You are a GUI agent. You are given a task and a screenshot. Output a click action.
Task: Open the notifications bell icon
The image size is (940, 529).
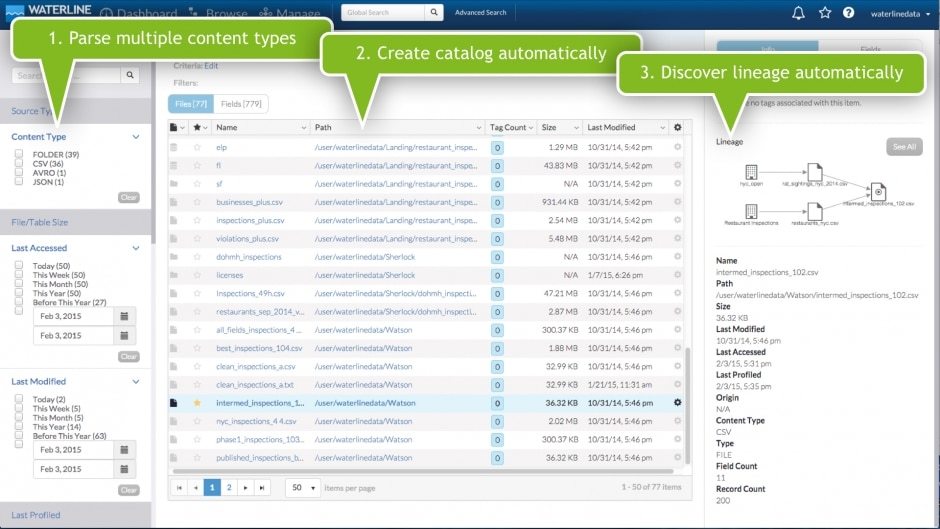tap(798, 13)
